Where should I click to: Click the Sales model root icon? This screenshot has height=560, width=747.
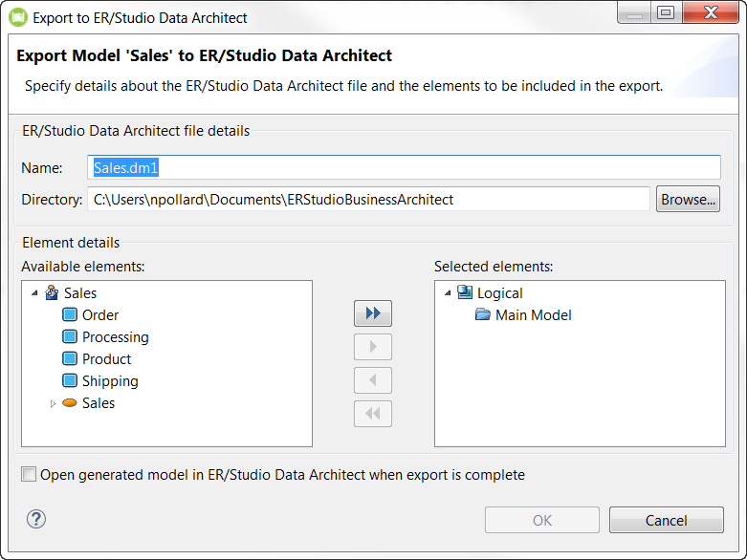[x=52, y=292]
